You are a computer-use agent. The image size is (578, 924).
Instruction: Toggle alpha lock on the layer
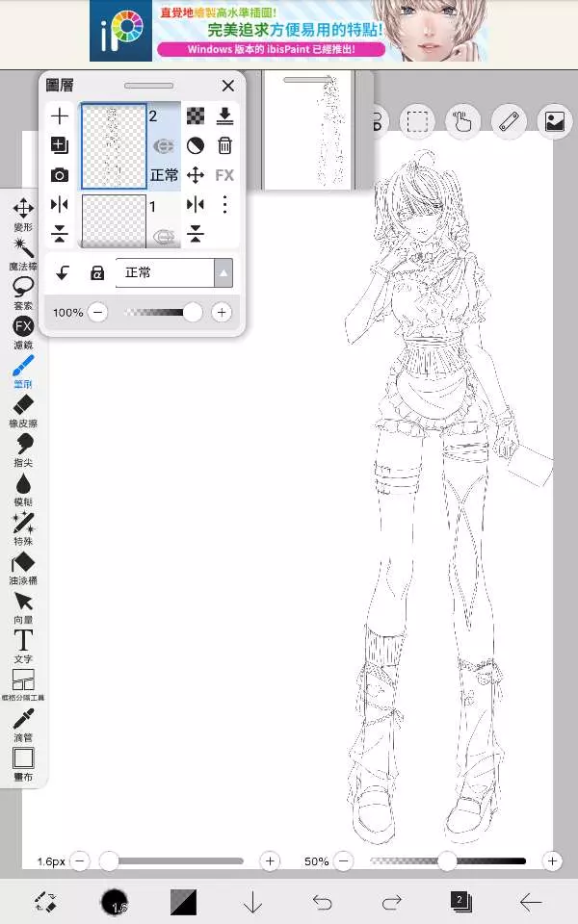[96, 273]
